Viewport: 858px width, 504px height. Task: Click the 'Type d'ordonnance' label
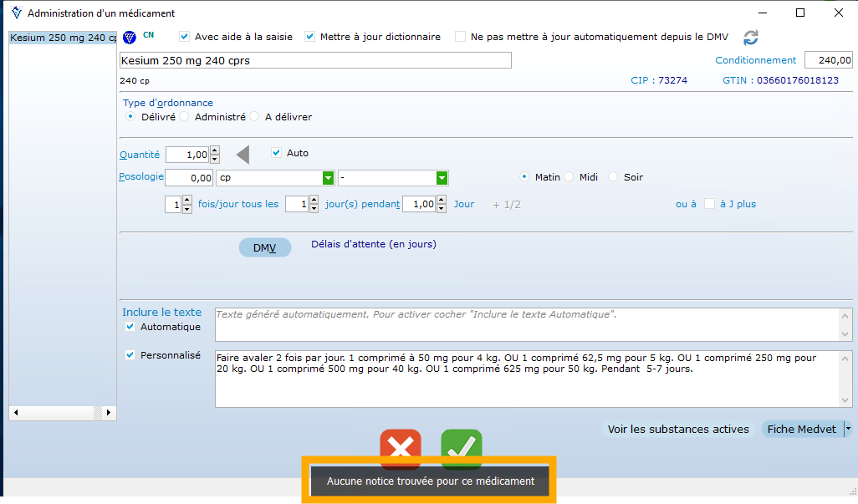click(x=168, y=103)
